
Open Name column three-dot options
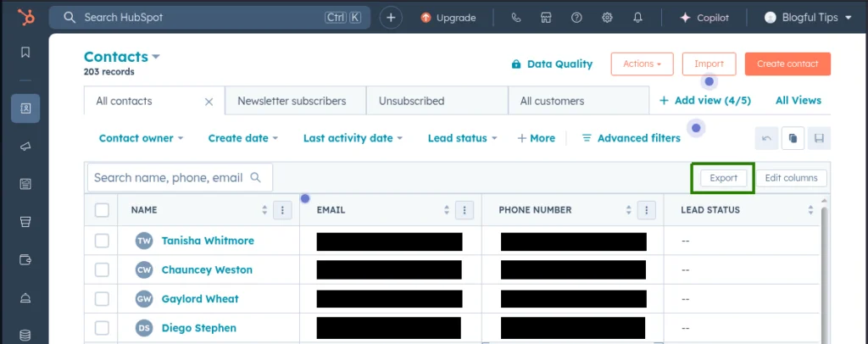point(283,210)
